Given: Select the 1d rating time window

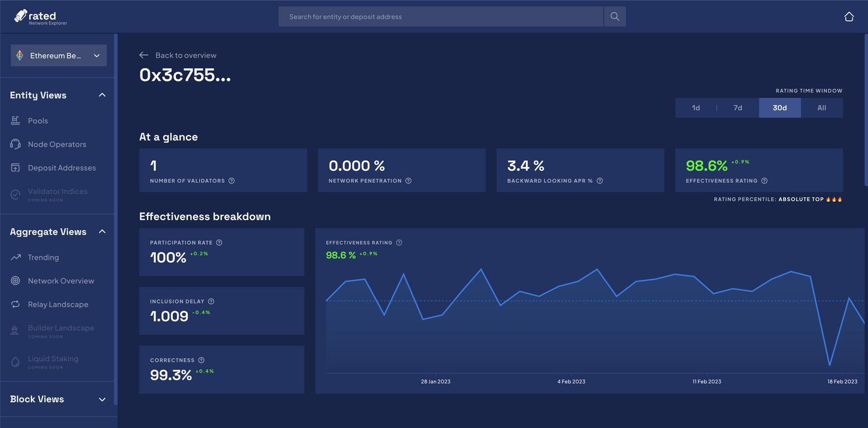Looking at the screenshot, I should pos(696,108).
